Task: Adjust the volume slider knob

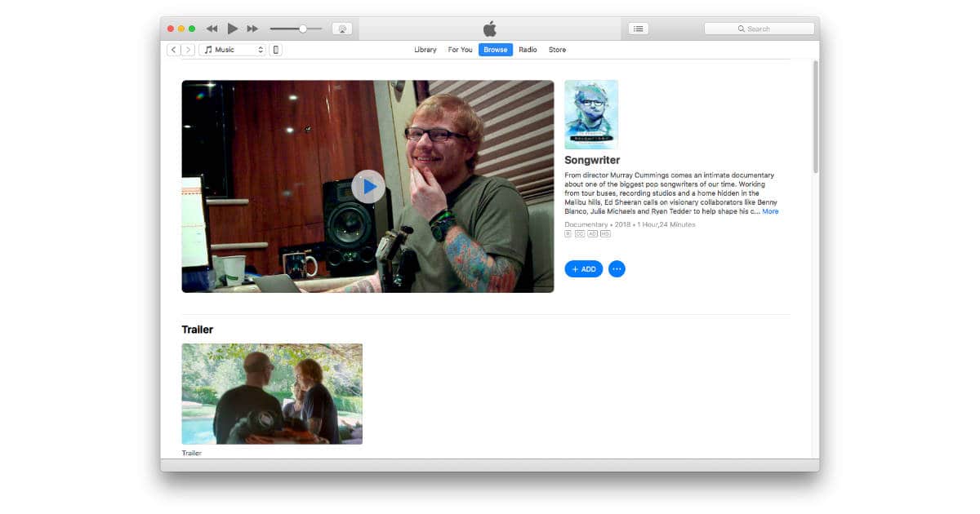Action: 303,29
